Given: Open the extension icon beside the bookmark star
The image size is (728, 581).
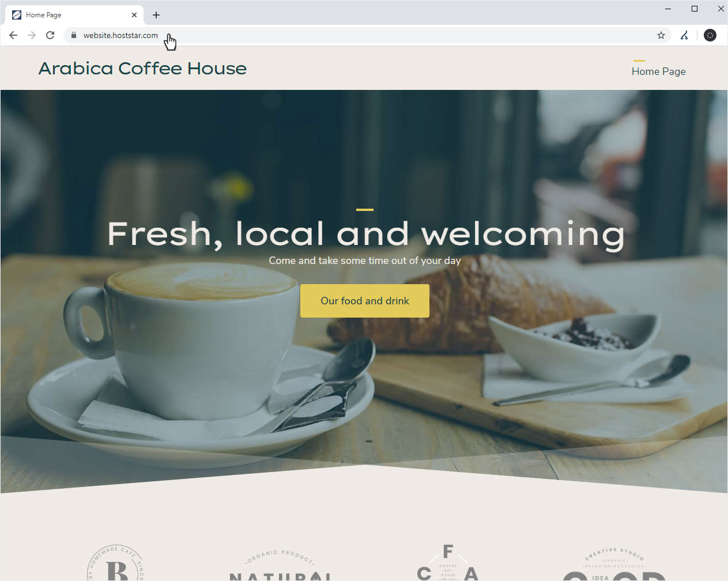Looking at the screenshot, I should [x=684, y=35].
